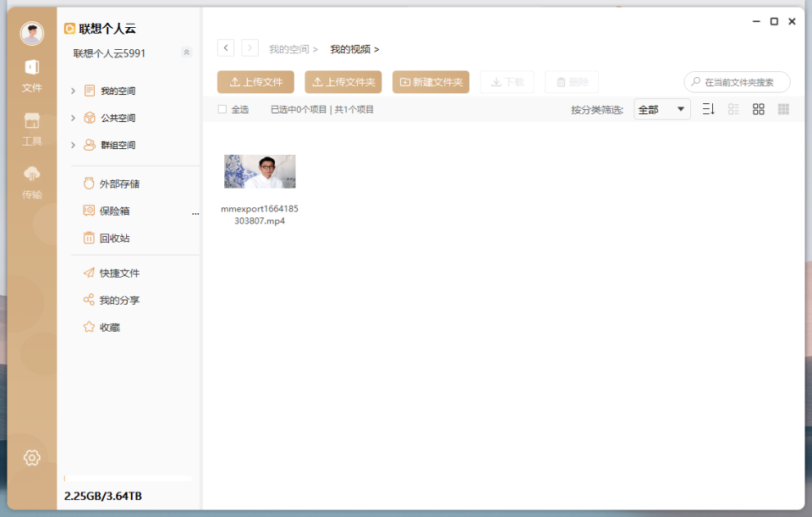Open the 工具 section in sidebar
This screenshot has width=812, height=517.
coord(31,129)
